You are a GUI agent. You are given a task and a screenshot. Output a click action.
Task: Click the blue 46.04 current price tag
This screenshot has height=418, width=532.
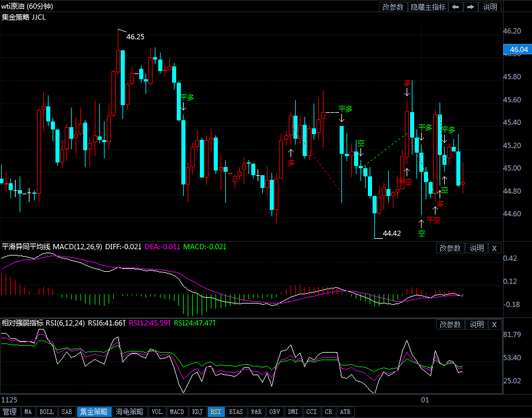[516, 50]
